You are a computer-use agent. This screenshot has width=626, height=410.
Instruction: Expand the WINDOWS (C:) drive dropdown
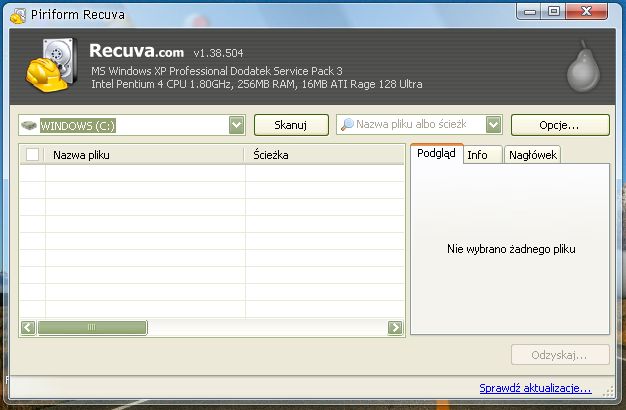(x=237, y=125)
